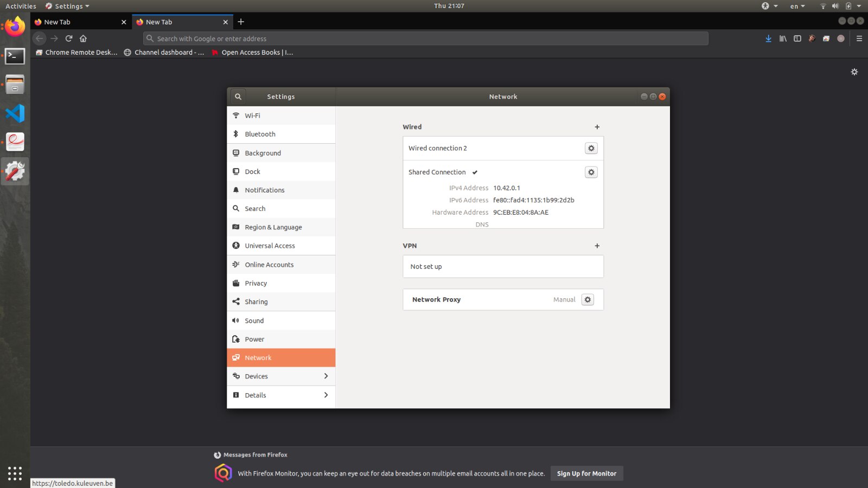Expand the Devices settings section
868x488 pixels.
[281, 376]
